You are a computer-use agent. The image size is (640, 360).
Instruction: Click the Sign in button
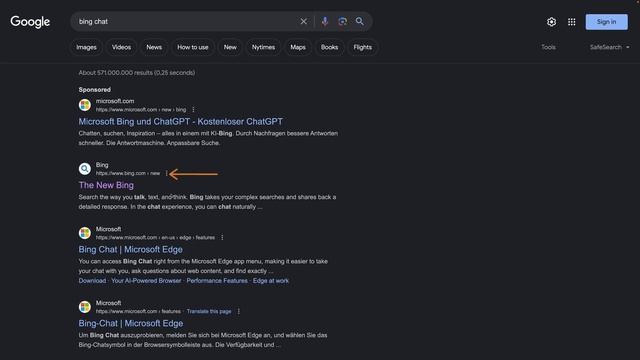[607, 22]
